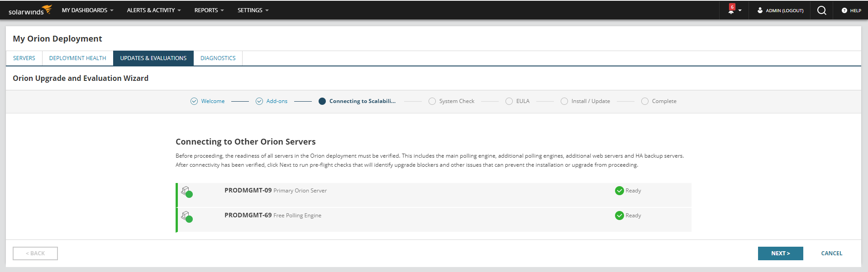Open the Reports menu

(209, 10)
